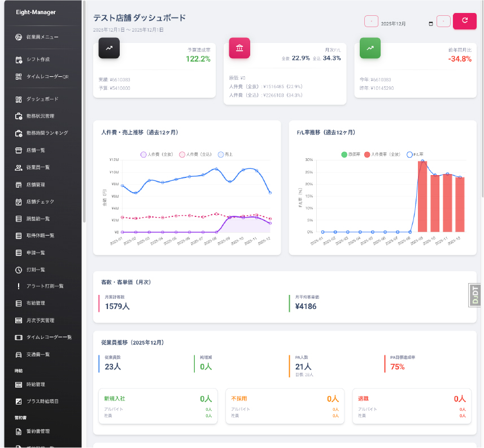The height and width of the screenshot is (448, 484).
Task: Toggle 人件費（全込） legend series
Action: (195, 154)
